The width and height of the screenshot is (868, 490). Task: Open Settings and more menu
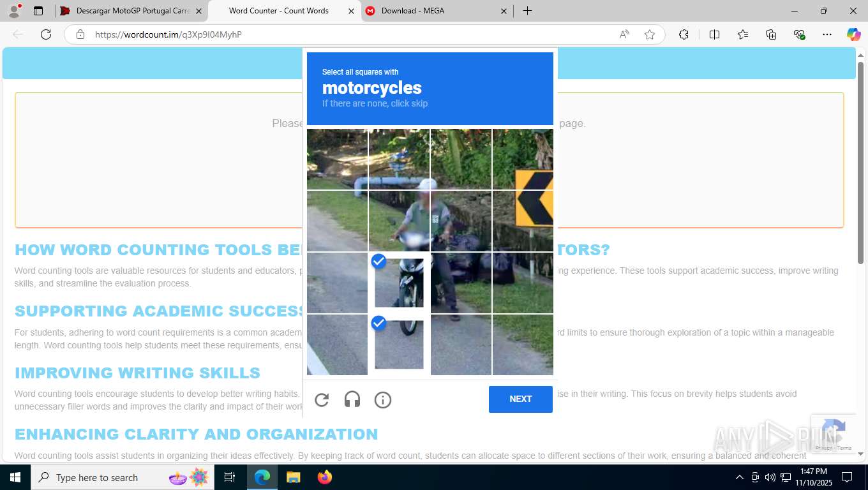point(827,34)
